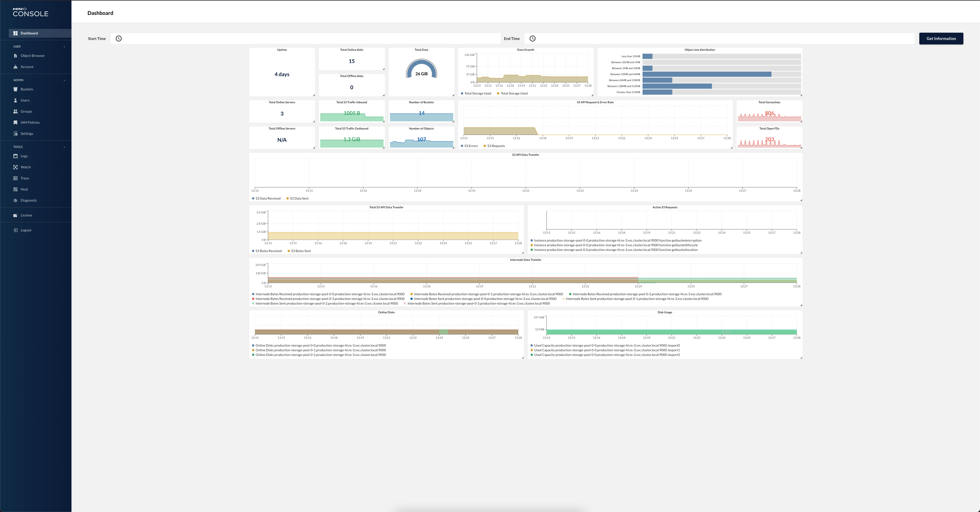Collapse the ADMIN section chevron
The height and width of the screenshot is (512, 980).
(x=64, y=80)
